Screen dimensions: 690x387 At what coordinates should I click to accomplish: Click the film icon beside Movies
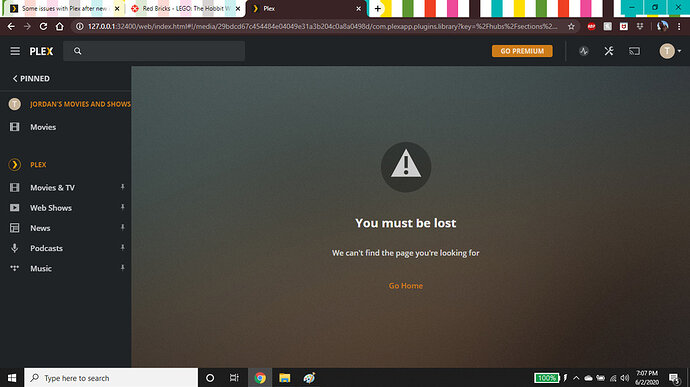[x=15, y=127]
